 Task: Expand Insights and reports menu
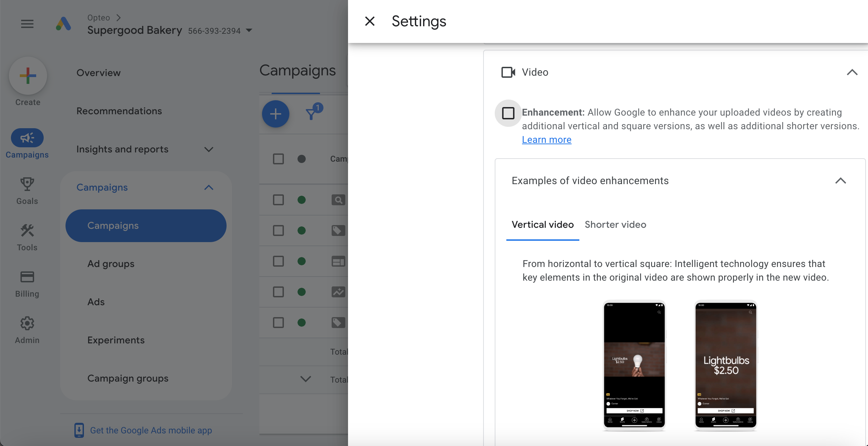[209, 149]
